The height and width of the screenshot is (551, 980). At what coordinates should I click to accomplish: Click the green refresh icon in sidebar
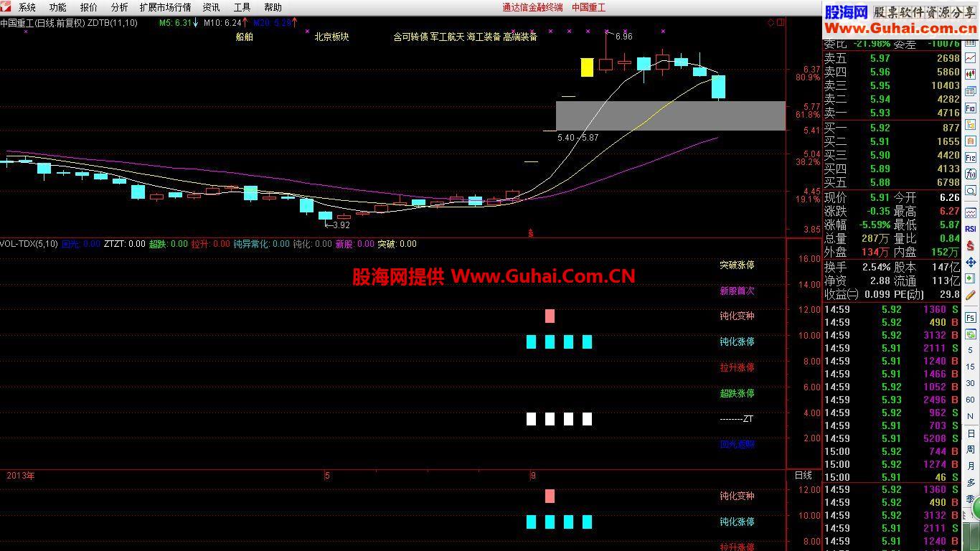(x=971, y=334)
